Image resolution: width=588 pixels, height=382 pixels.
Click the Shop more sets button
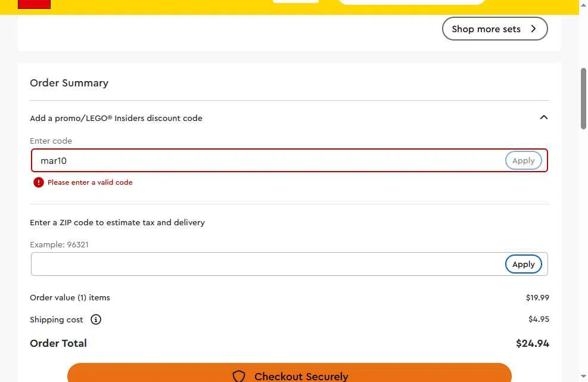pyautogui.click(x=494, y=29)
